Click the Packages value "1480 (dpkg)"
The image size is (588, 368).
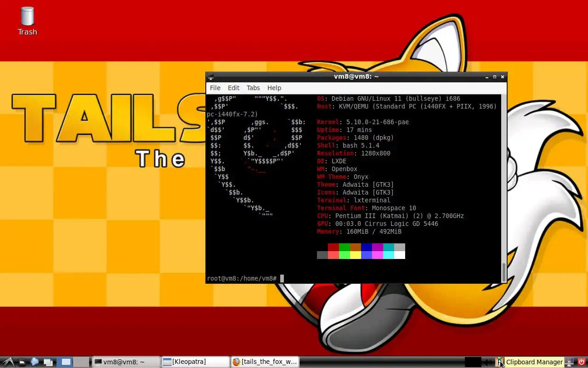point(373,138)
